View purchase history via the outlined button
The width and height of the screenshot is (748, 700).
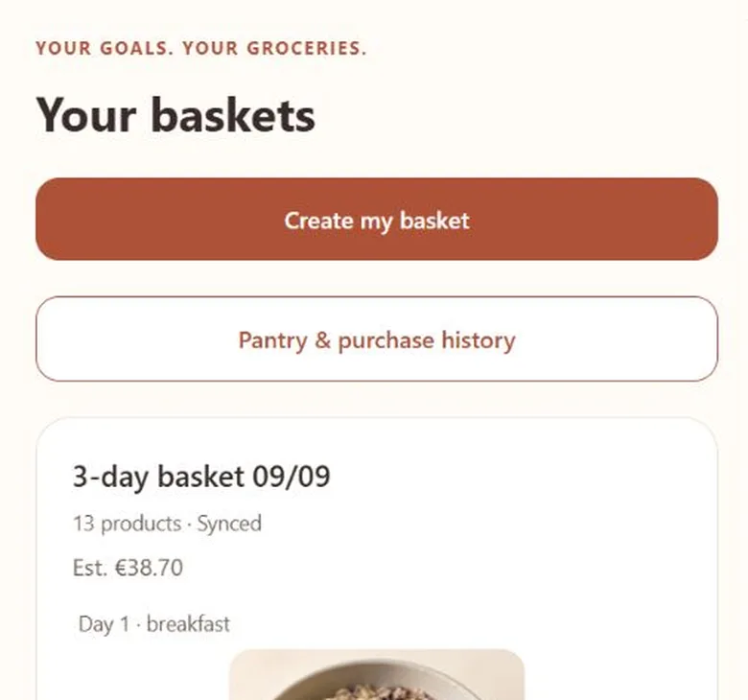coord(376,338)
